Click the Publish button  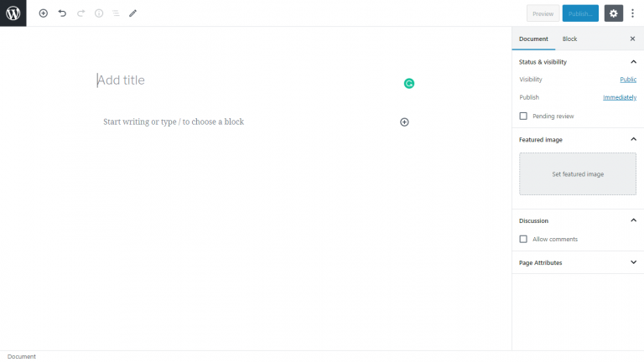(580, 13)
